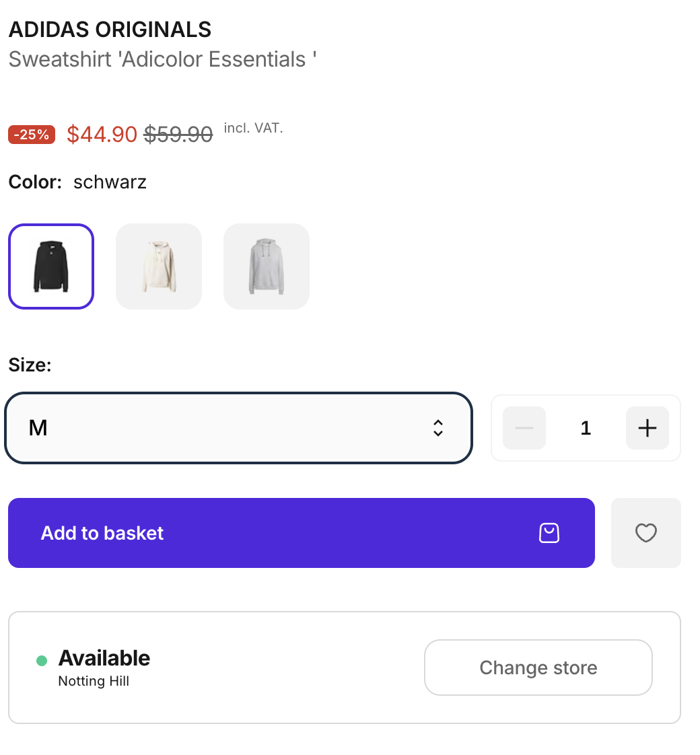The width and height of the screenshot is (700, 755).
Task: Click the Notting Hill store name
Action: pos(94,681)
